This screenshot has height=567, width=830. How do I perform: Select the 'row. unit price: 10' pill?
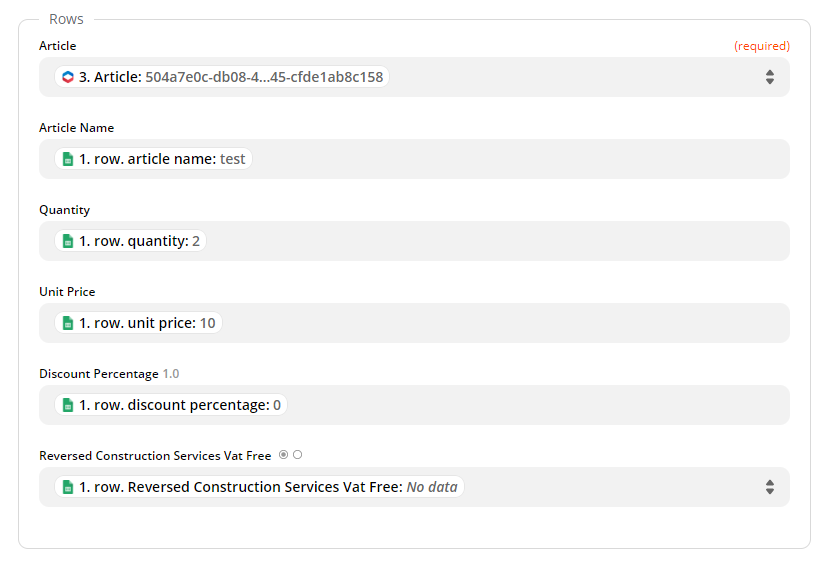click(146, 323)
